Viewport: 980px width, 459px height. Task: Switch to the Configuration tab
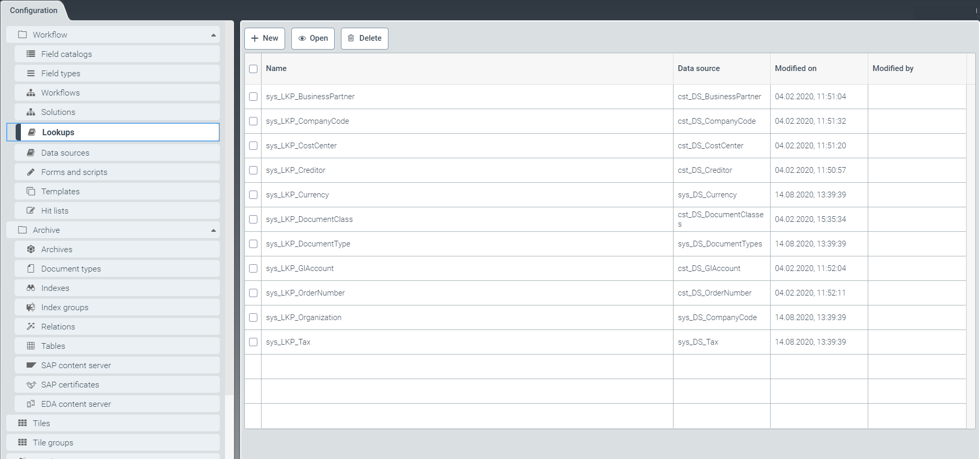(33, 10)
